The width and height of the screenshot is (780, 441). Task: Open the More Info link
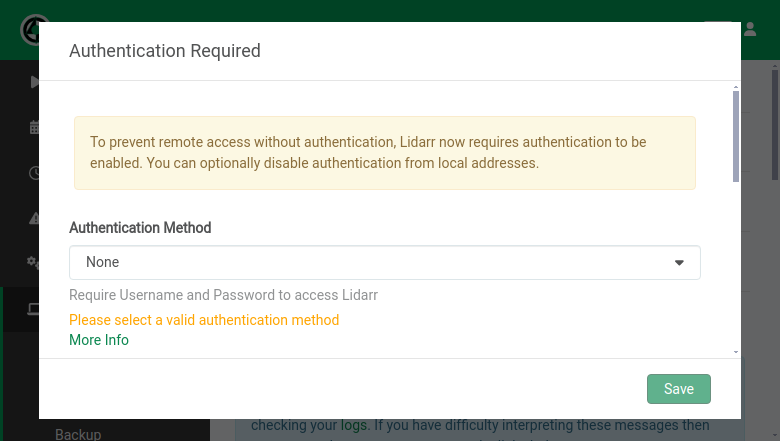(99, 340)
